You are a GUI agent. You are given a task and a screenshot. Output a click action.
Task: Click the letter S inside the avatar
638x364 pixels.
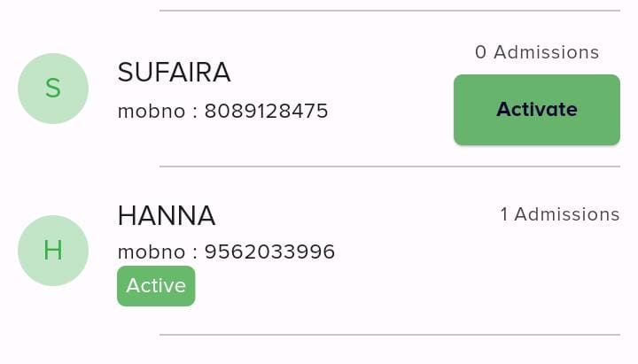click(x=53, y=89)
